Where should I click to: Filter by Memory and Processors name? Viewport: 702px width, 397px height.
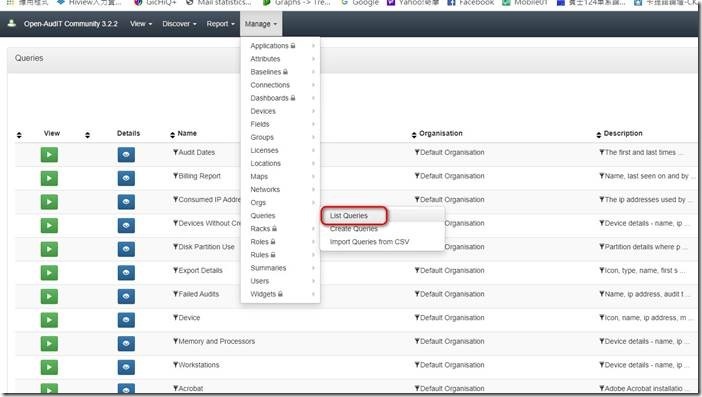[176, 341]
